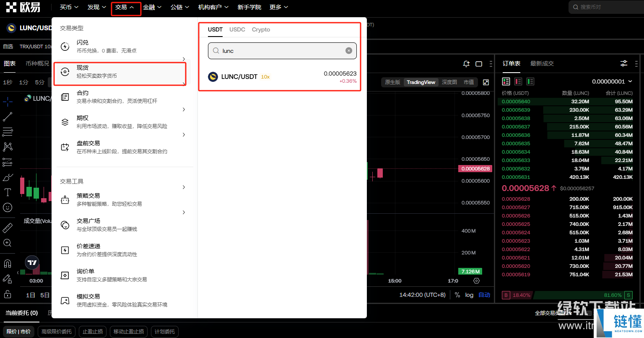This screenshot has height=338, width=644.
Task: Click the 限价 | 市价 order filter button
Action: coord(18,332)
